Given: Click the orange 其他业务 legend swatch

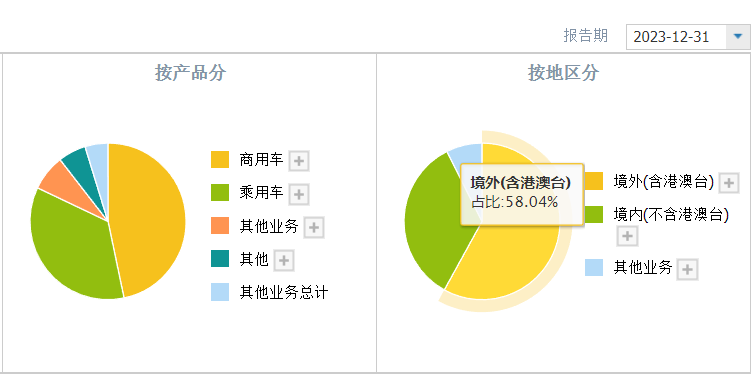Looking at the screenshot, I should pyautogui.click(x=220, y=226).
